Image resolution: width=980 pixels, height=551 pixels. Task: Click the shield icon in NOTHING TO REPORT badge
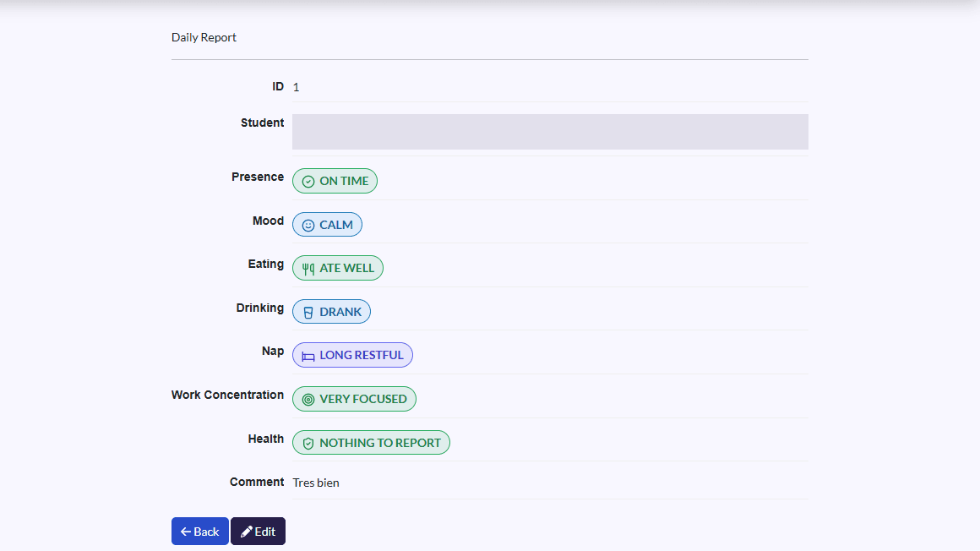[308, 444]
